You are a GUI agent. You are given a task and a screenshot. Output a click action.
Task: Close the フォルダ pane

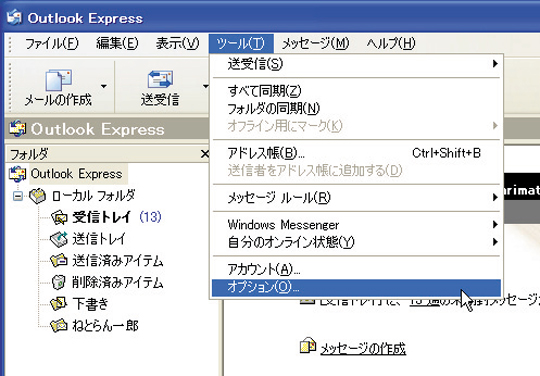(x=205, y=154)
